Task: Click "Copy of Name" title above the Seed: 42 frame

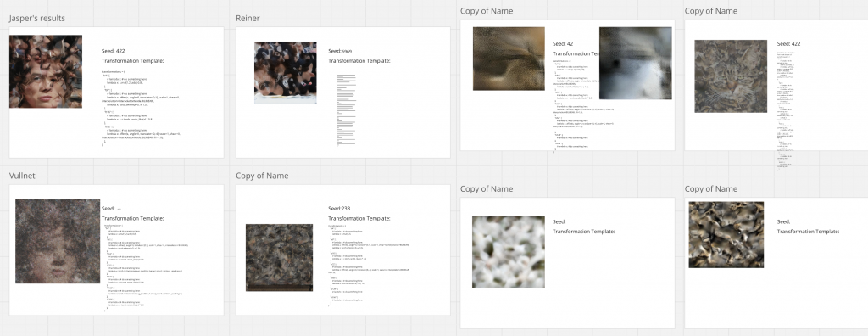Action: pyautogui.click(x=487, y=10)
